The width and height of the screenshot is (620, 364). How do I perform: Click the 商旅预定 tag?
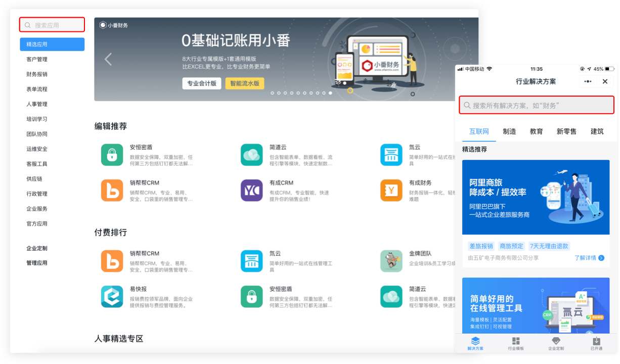[511, 246]
